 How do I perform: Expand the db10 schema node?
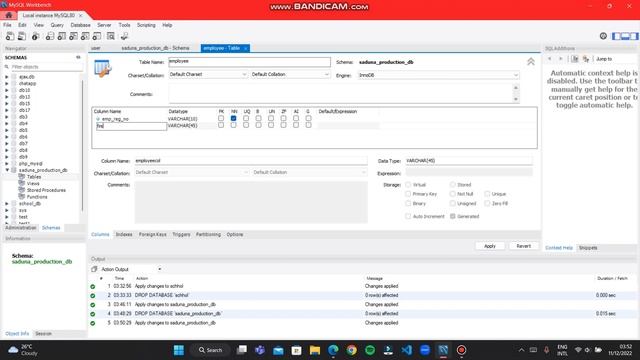click(7, 90)
